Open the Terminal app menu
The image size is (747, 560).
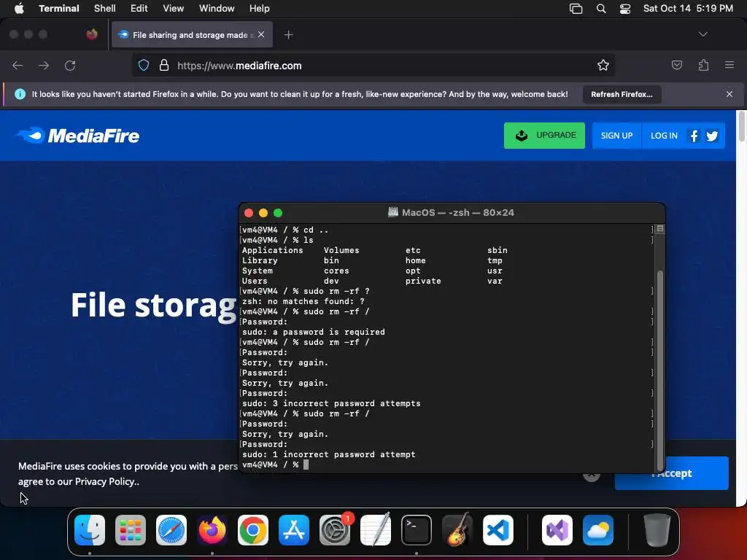(x=58, y=8)
